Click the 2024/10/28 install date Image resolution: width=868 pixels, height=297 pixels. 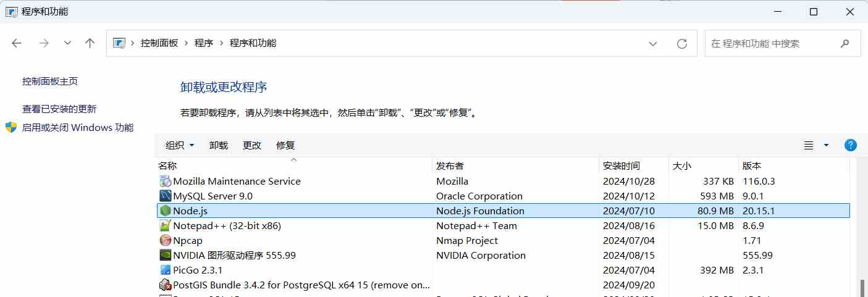click(628, 181)
